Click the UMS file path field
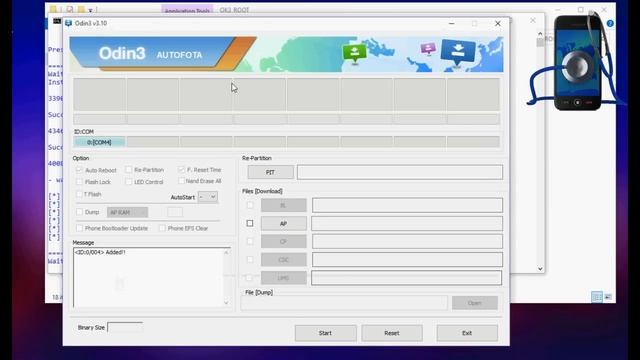 (x=407, y=278)
